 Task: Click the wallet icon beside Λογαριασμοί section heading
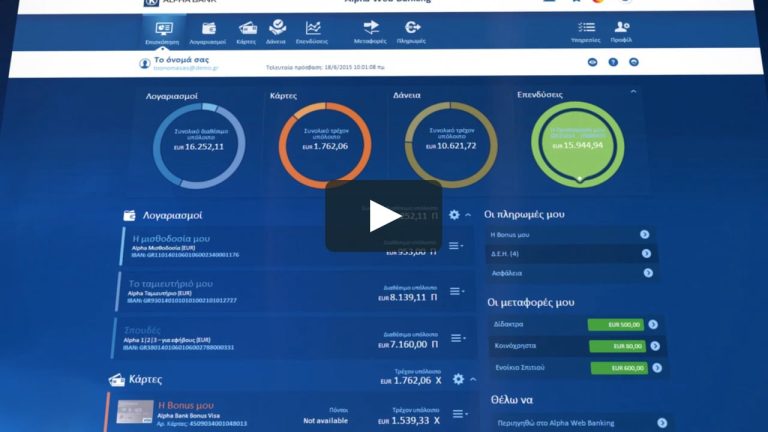pyautogui.click(x=129, y=216)
